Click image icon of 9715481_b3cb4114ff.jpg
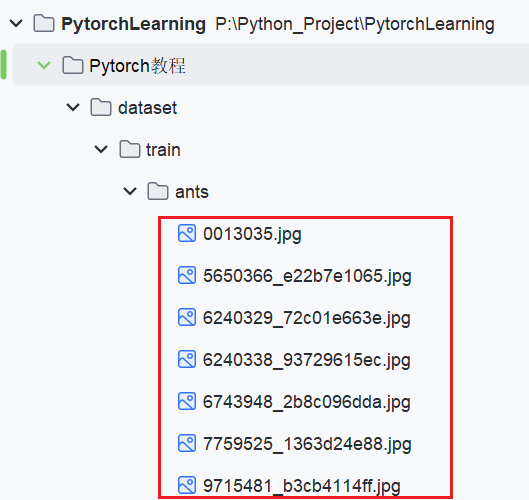The image size is (529, 500). tap(187, 485)
